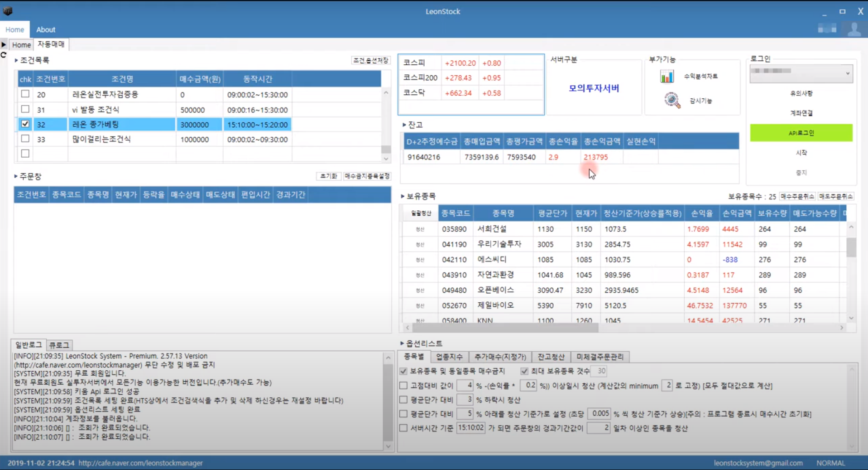Open the monitoring magnifier icon
Image resolution: width=868 pixels, height=470 pixels.
pyautogui.click(x=672, y=100)
